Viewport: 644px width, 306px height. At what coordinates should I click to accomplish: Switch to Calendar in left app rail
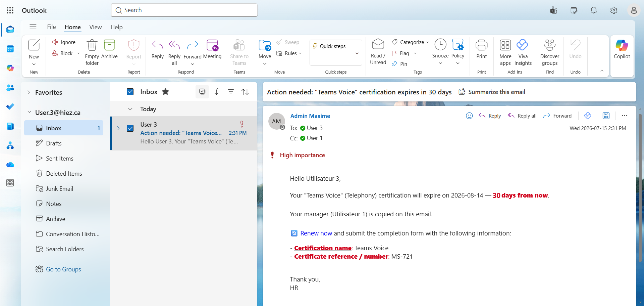pos(10,49)
